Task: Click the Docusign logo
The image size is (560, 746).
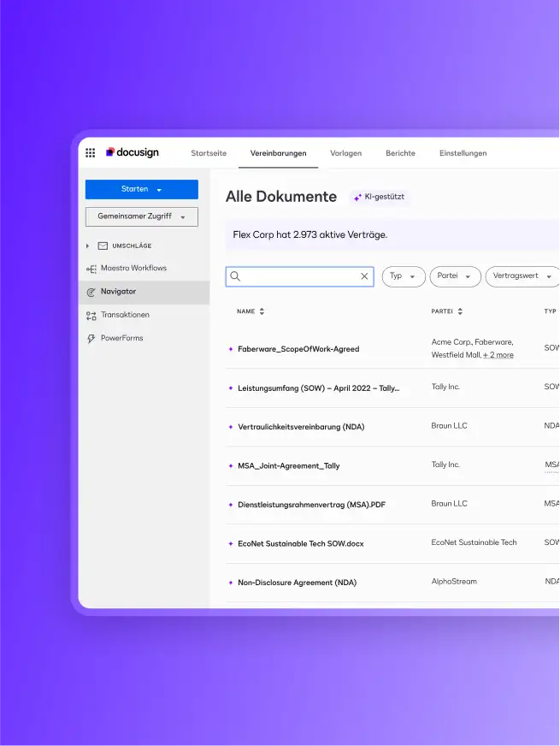Action: click(x=133, y=152)
